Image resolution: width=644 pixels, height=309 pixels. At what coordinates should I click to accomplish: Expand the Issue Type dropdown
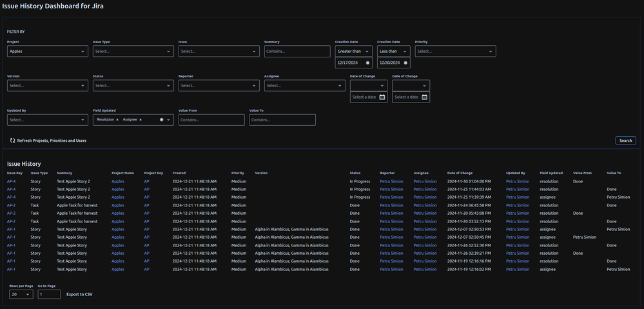pyautogui.click(x=133, y=52)
